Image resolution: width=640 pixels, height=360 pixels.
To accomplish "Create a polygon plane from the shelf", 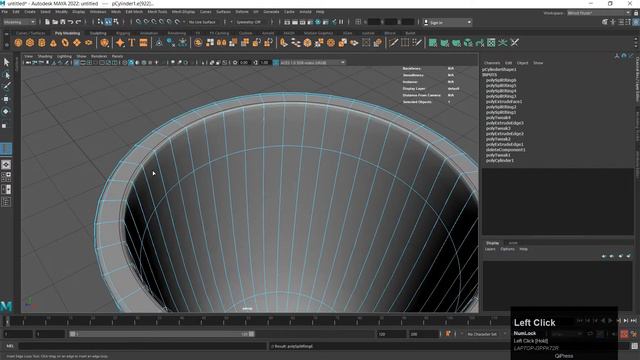I will [x=77, y=42].
